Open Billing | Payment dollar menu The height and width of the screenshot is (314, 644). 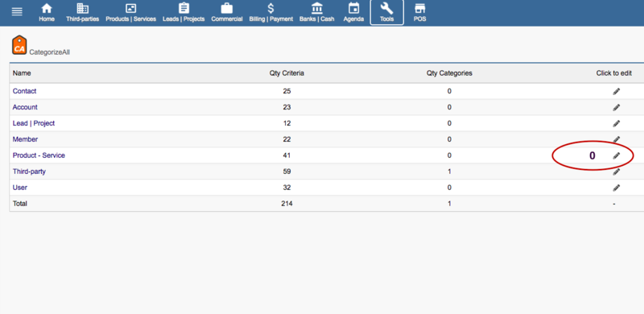(271, 12)
